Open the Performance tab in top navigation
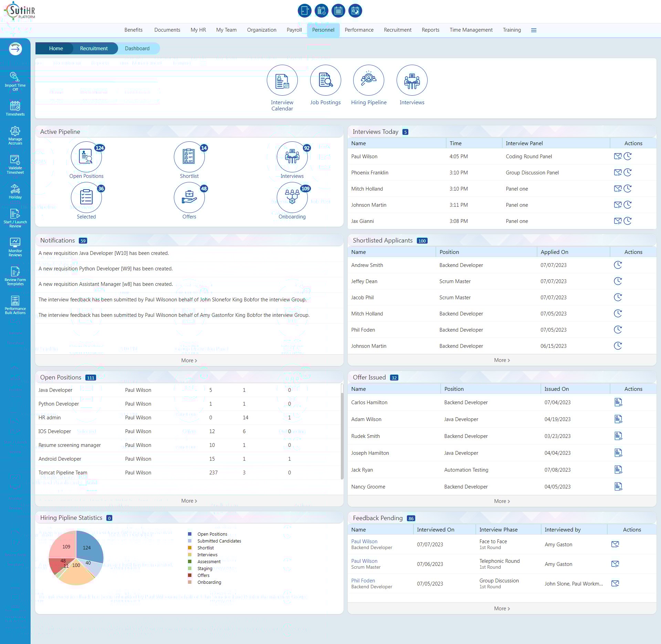 point(359,30)
